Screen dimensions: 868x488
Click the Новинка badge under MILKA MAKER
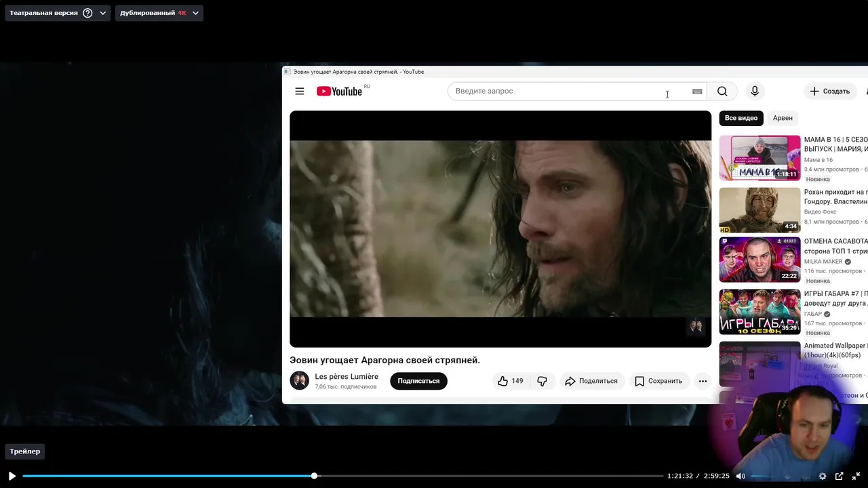tap(818, 281)
